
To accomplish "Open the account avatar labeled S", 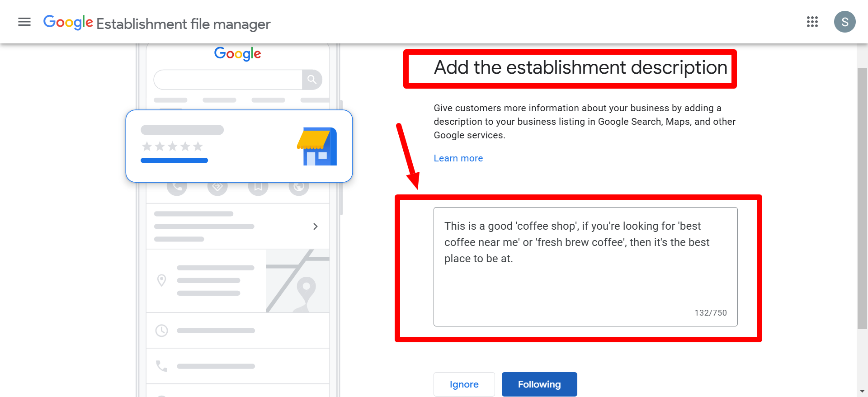I will coord(844,22).
